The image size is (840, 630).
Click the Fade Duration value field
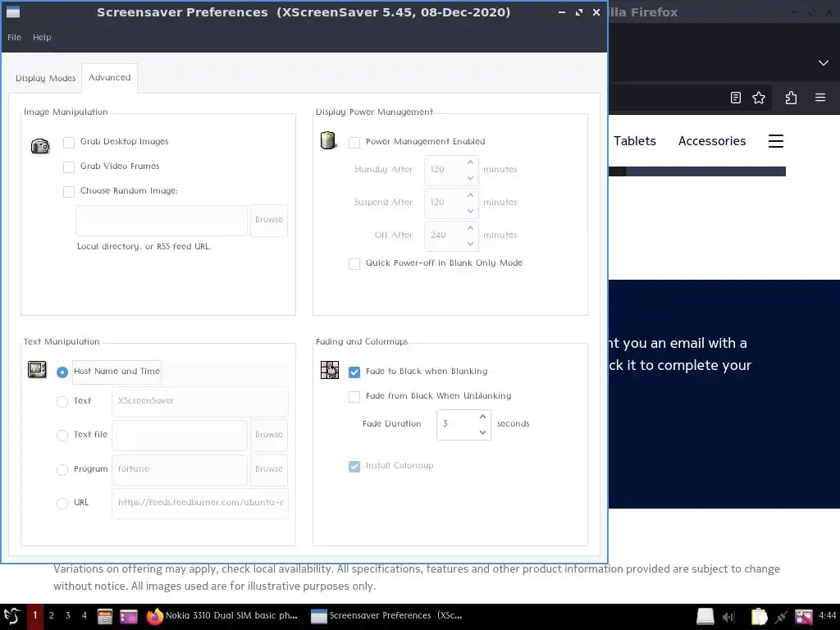point(455,424)
